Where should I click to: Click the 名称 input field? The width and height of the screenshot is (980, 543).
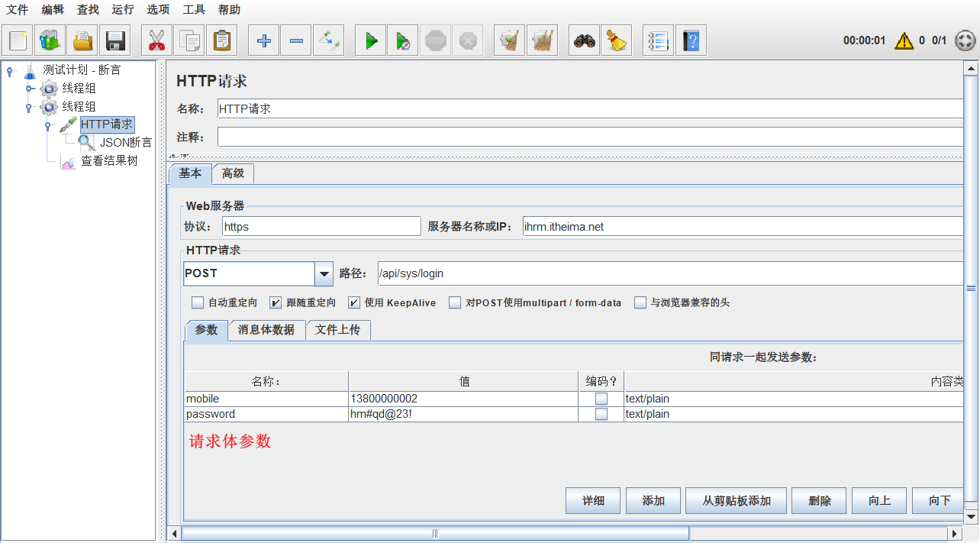click(590, 108)
